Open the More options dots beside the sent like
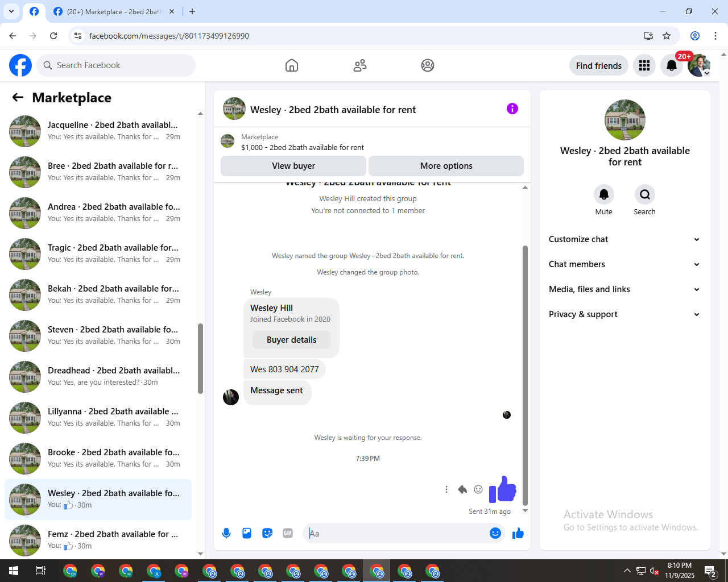This screenshot has width=728, height=582. coord(446,489)
